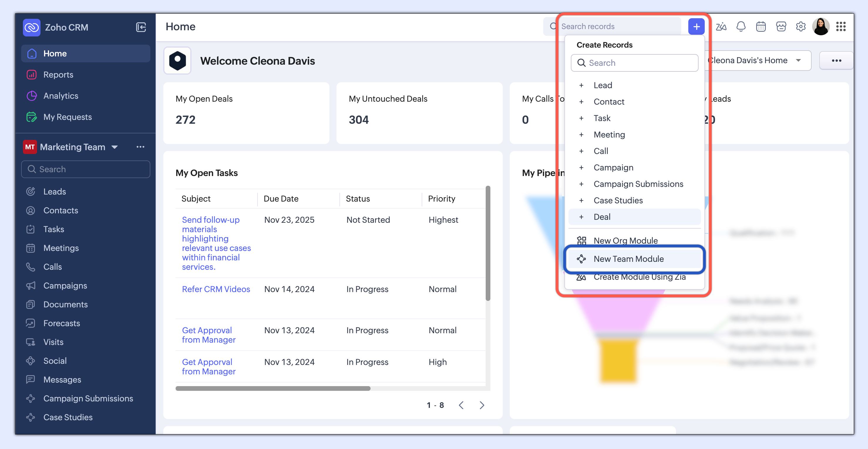The height and width of the screenshot is (449, 868).
Task: Open the apps grid launcher
Action: click(x=841, y=27)
